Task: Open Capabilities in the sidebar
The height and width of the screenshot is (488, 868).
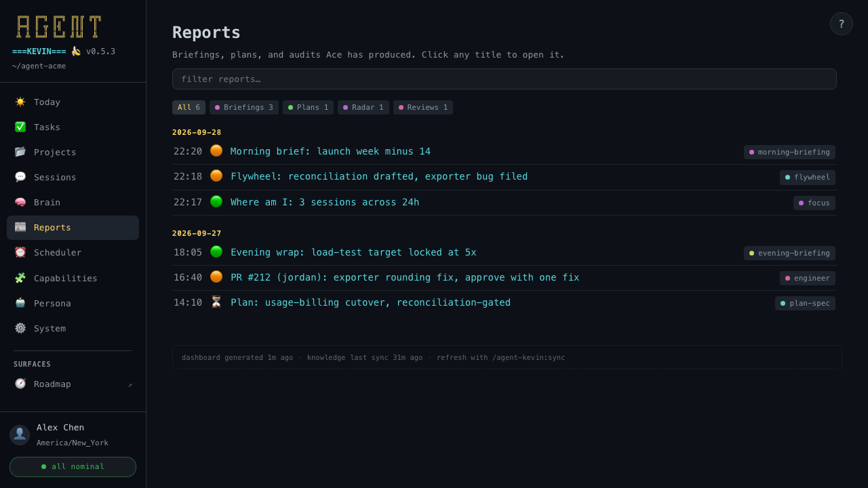Action: click(73, 278)
